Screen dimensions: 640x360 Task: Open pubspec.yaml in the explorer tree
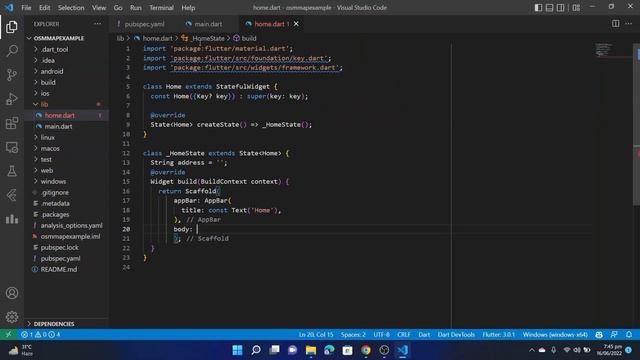(60, 258)
